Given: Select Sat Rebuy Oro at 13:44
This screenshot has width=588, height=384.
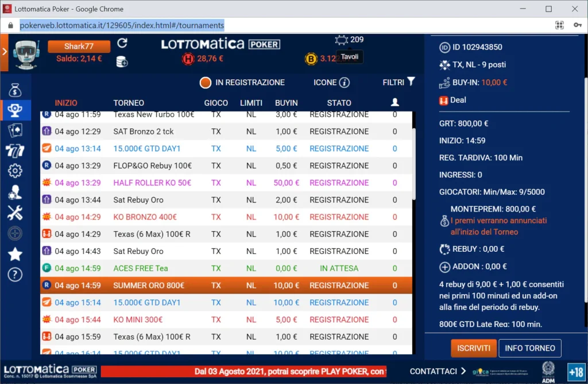Looking at the screenshot, I should click(x=226, y=199).
